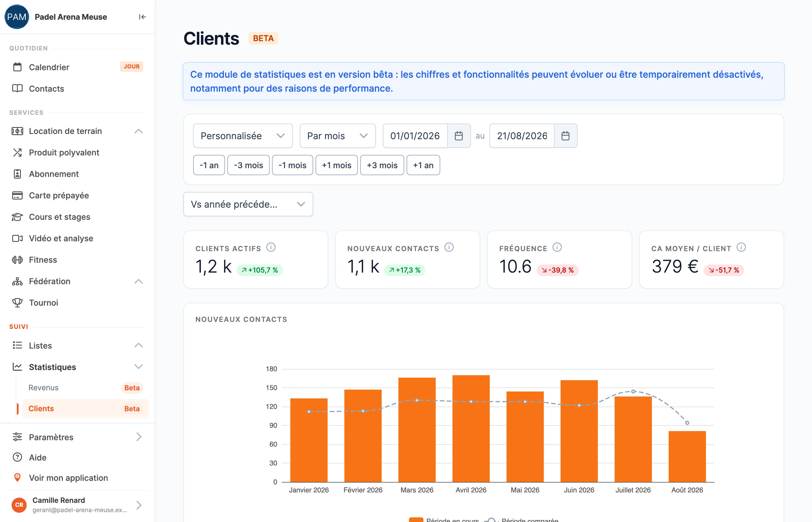Screen dimensions: 812x522
Task: Open the Paramètres submenu
Action: click(x=78, y=437)
